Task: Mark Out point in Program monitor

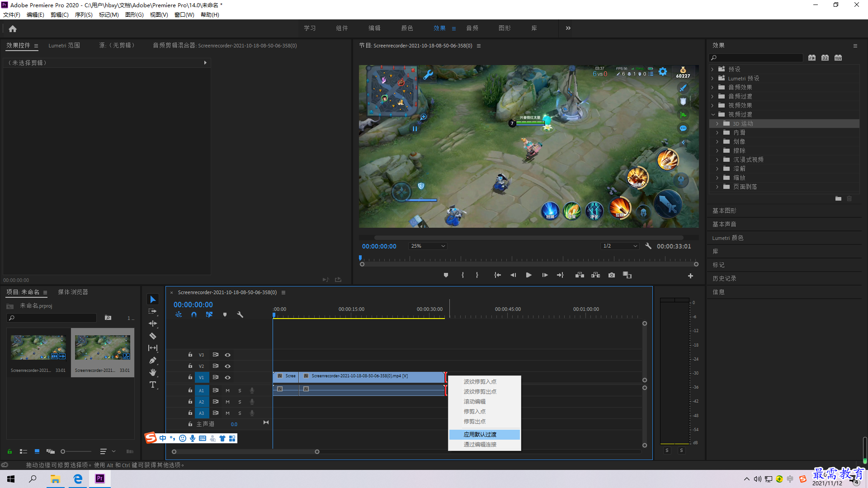Action: coord(477,275)
